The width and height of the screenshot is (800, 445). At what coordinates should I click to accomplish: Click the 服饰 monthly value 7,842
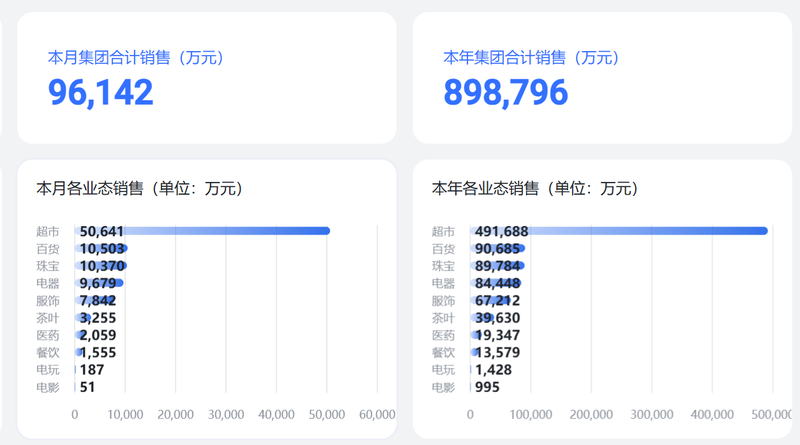click(98, 301)
